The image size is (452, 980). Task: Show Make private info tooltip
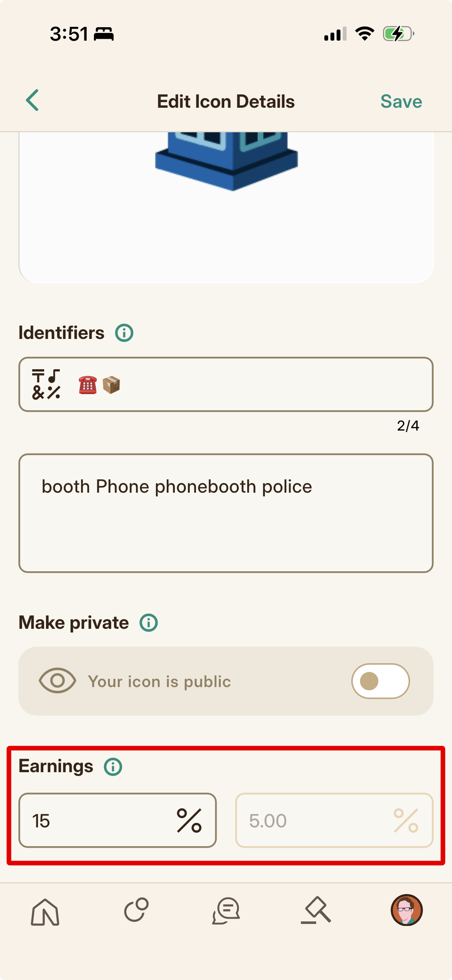click(149, 623)
